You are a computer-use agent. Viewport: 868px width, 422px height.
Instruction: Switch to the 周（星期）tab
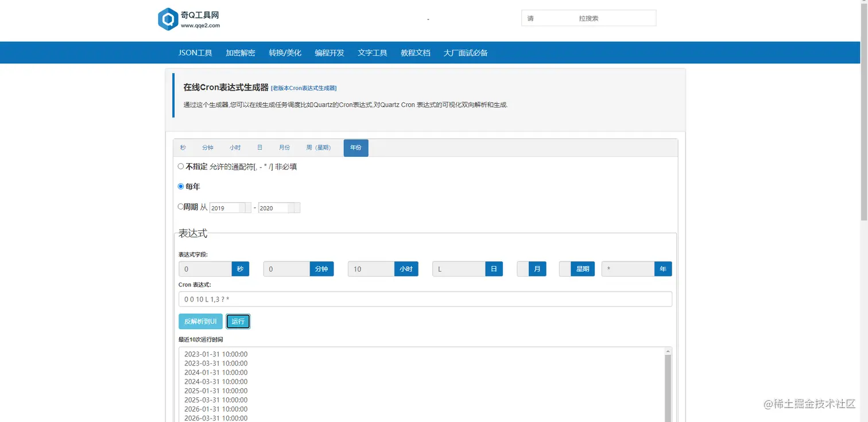pos(319,148)
